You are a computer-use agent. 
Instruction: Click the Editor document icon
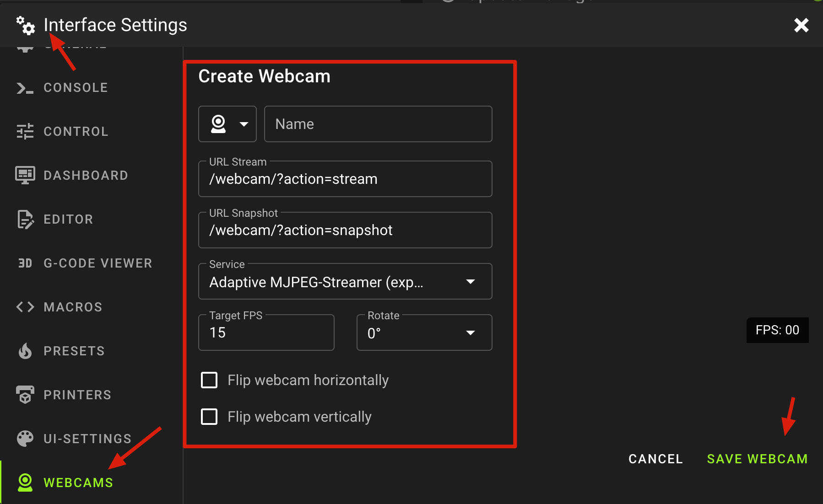pyautogui.click(x=25, y=220)
